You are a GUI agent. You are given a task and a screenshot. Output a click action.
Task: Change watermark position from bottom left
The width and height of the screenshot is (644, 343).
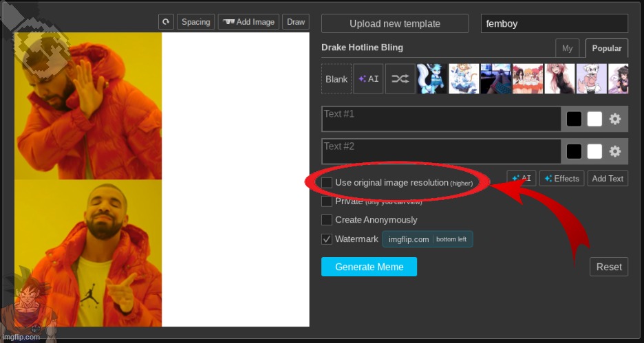click(451, 239)
